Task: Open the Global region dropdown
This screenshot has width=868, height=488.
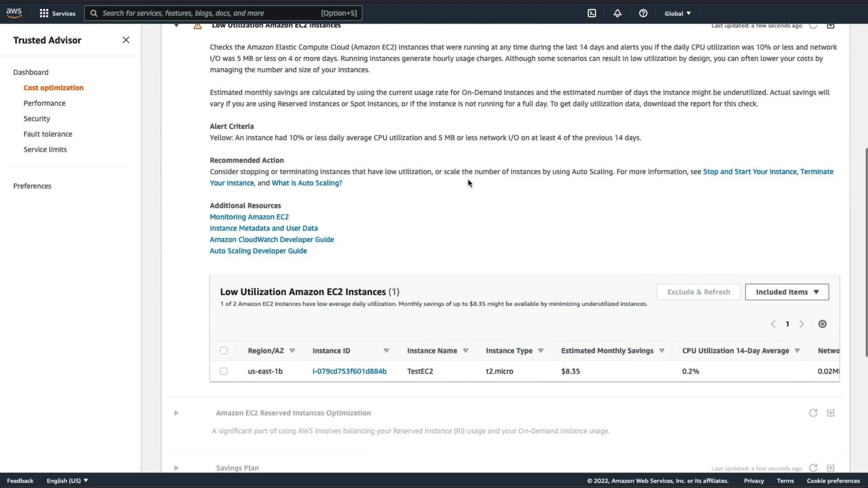Action: pos(677,13)
